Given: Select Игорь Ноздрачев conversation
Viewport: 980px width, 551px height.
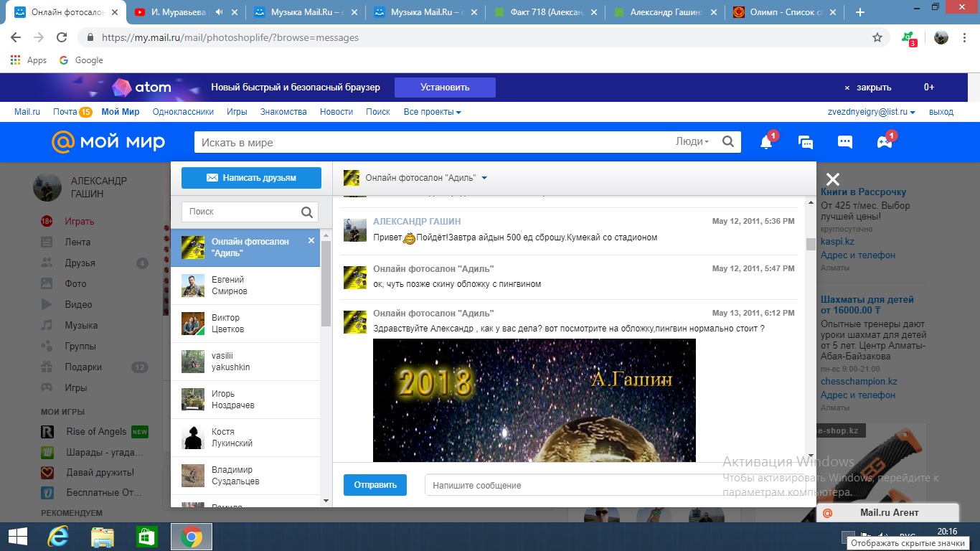Looking at the screenshot, I should tap(245, 400).
